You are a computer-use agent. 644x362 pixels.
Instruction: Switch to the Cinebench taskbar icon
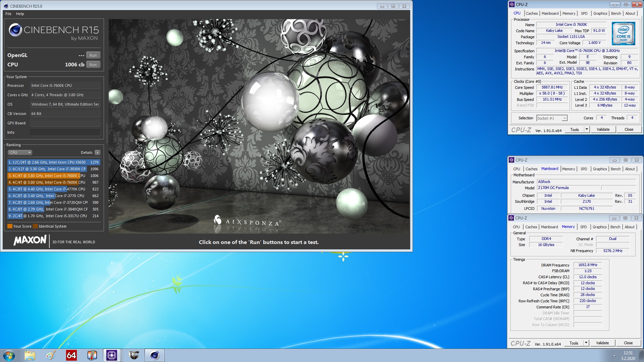coord(154,355)
